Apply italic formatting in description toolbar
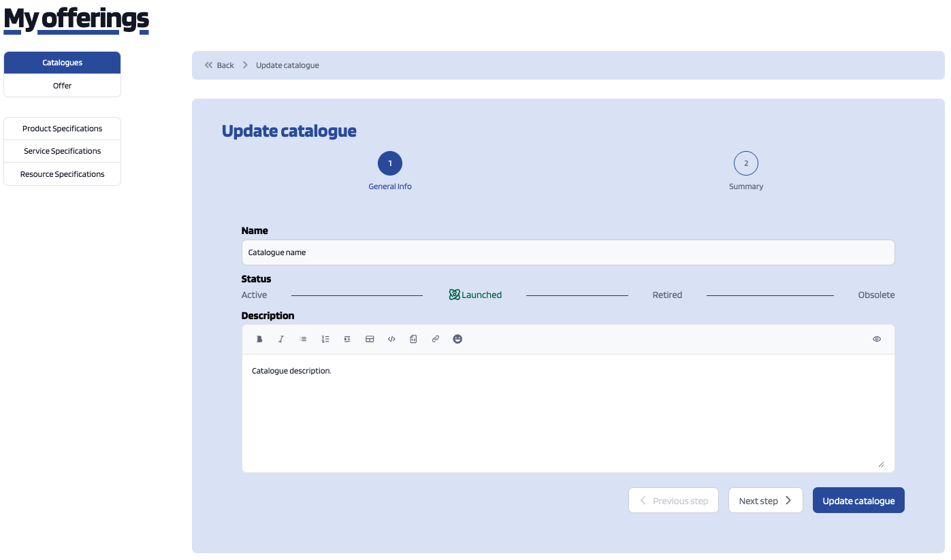951x560 pixels. [x=281, y=339]
